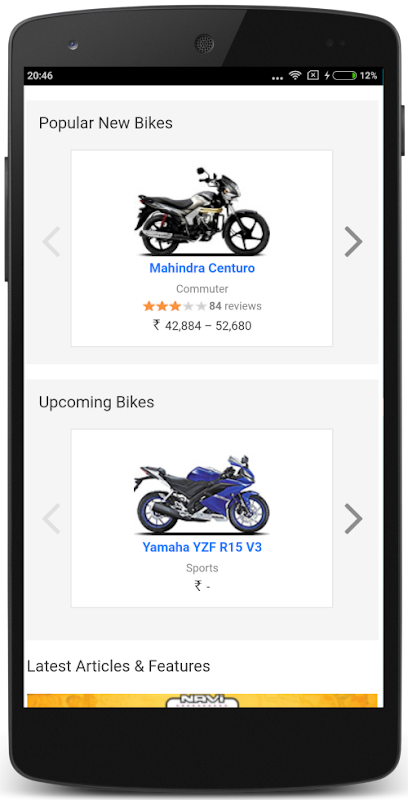Tap the Latest Articles & Features heading
Screen dimensions: 408x800
(x=118, y=666)
